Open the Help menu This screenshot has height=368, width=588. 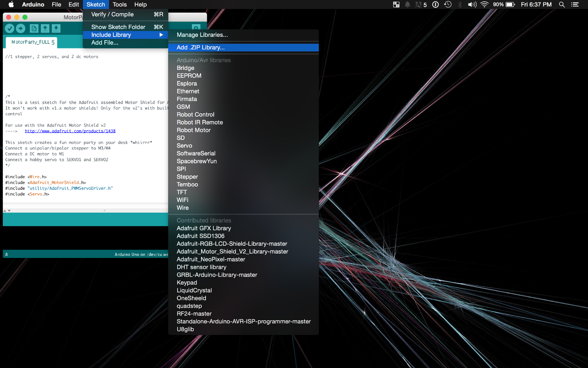click(141, 4)
